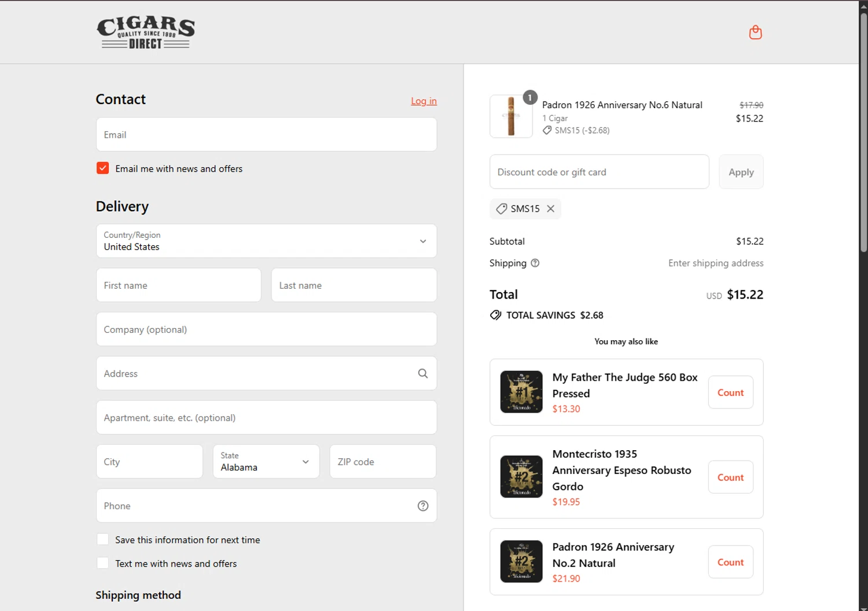Uncheck Email me with news and offers

tap(103, 168)
